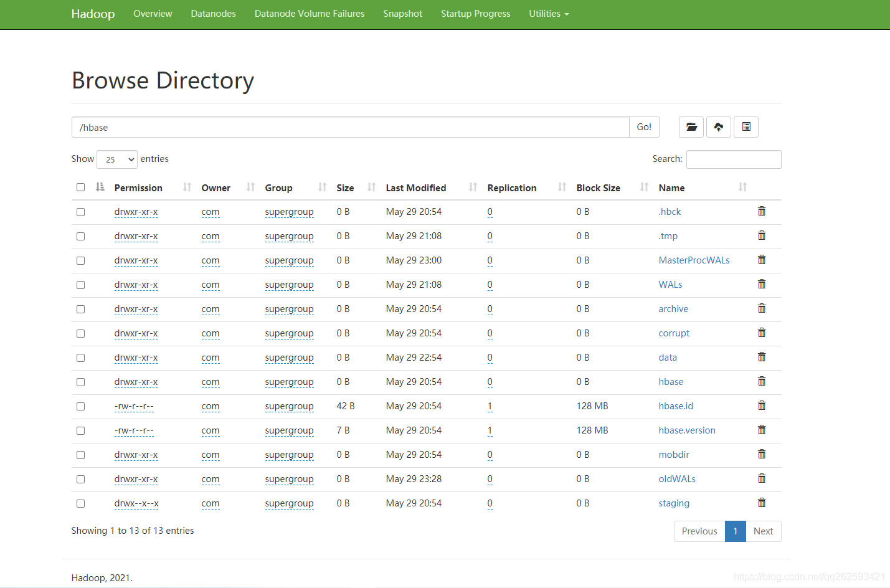This screenshot has width=890, height=588.
Task: Click trash icon for corrupt row
Action: click(761, 333)
